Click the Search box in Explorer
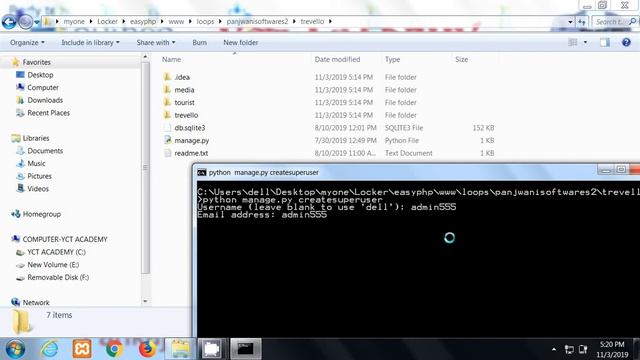Image resolution: width=640 pixels, height=360 pixels. point(615,22)
